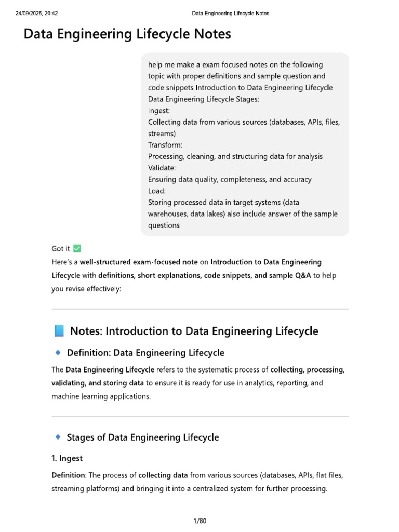This screenshot has height=532, width=399.
Task: Click the horizontal divider above Notes heading
Action: [x=200, y=309]
